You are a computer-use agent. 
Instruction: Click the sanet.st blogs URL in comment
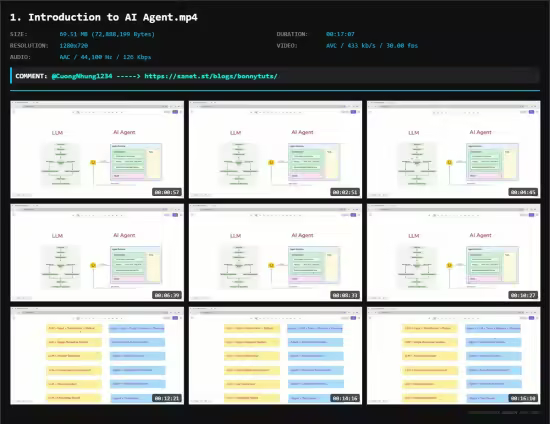[211, 76]
